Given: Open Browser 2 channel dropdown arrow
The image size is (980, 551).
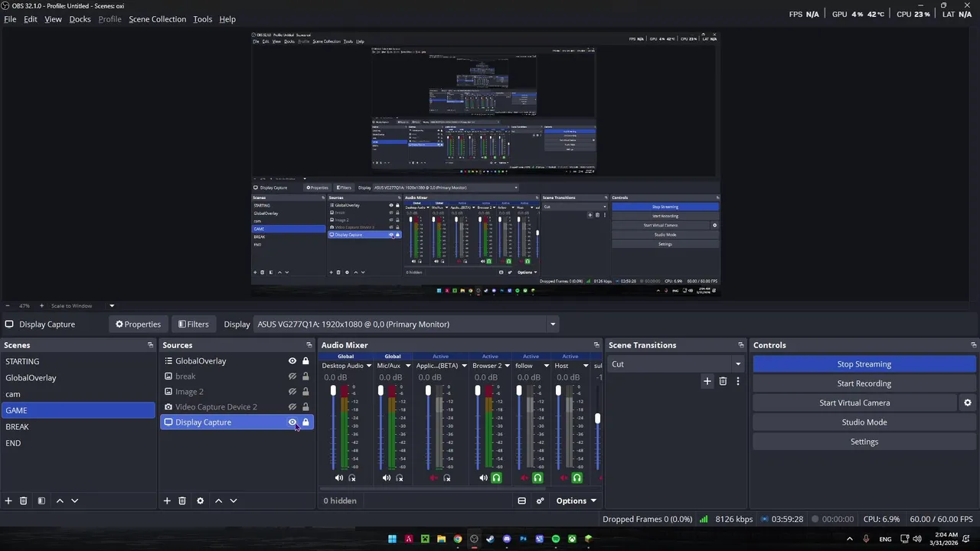Looking at the screenshot, I should click(507, 366).
